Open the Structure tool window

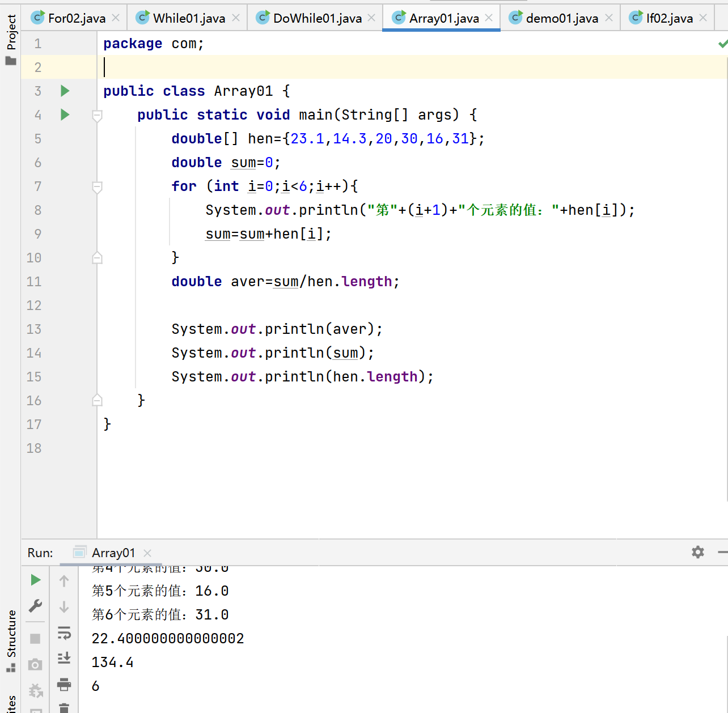11,640
